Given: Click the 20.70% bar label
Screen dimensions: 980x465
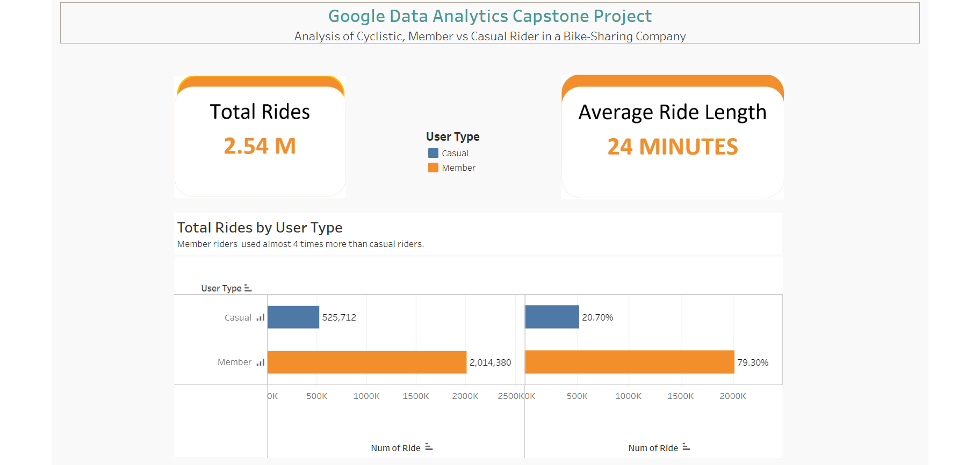Looking at the screenshot, I should [597, 317].
